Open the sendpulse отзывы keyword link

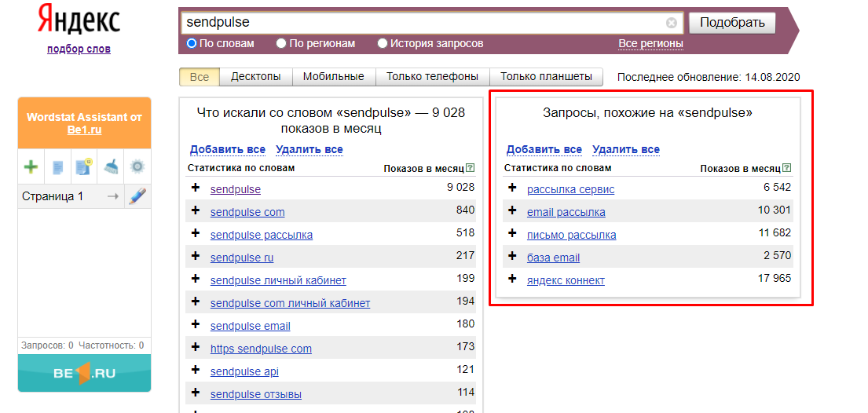[256, 395]
